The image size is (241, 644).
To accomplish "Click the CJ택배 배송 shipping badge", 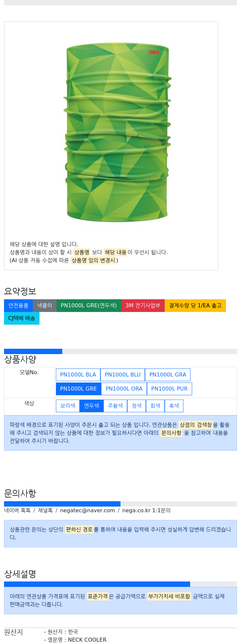I will pos(22,318).
